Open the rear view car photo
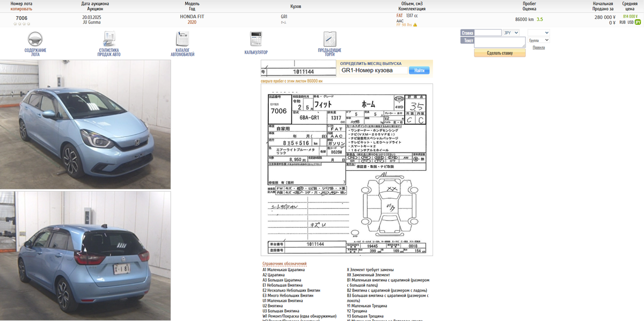This screenshot has width=644, height=321. [x=85, y=256]
